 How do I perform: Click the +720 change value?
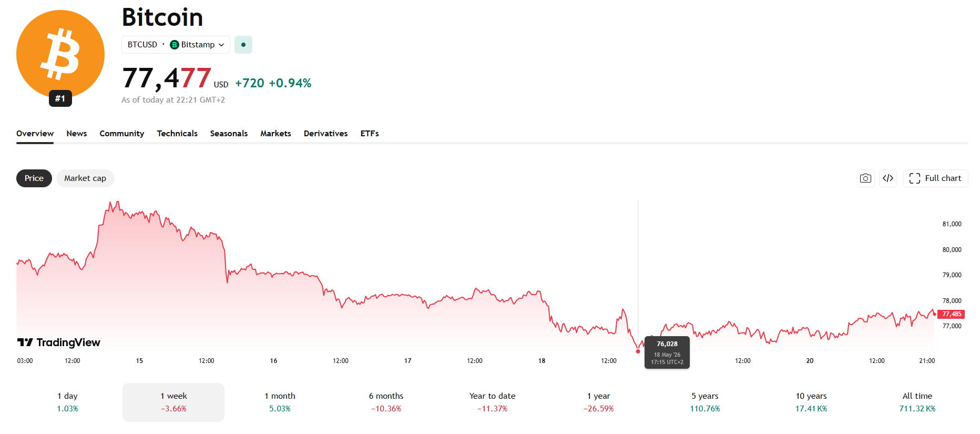point(250,83)
